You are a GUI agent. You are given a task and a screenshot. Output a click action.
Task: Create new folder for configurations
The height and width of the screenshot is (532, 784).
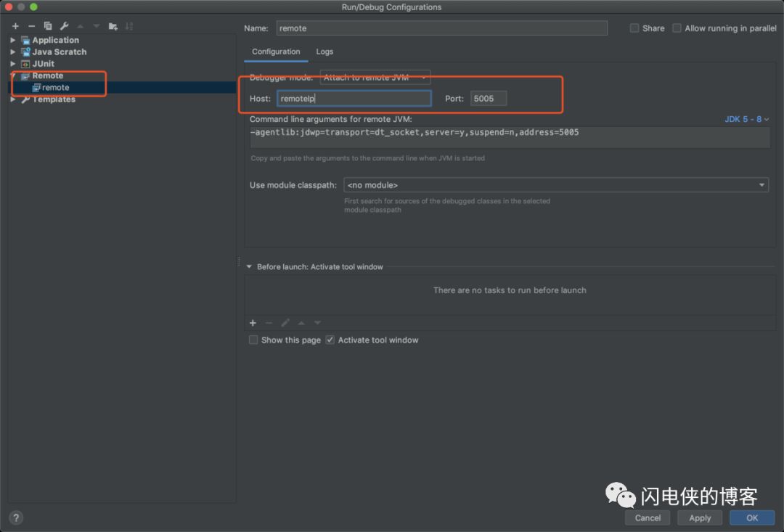click(x=113, y=26)
